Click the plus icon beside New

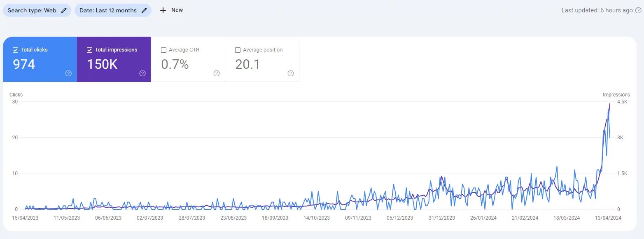point(163,10)
